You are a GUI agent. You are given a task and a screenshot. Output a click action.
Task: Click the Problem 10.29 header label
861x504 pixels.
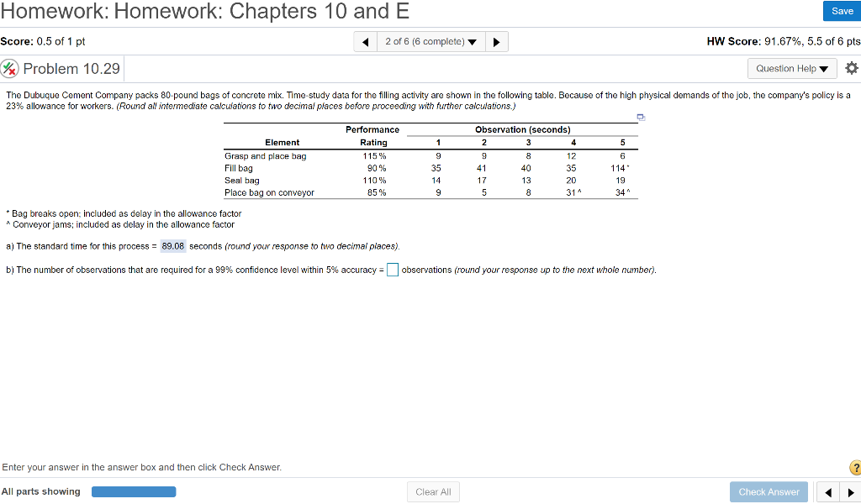[x=80, y=68]
